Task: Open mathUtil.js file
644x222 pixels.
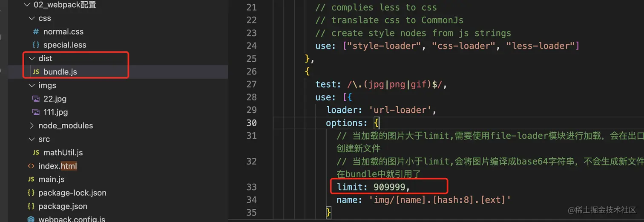Action: (x=63, y=153)
